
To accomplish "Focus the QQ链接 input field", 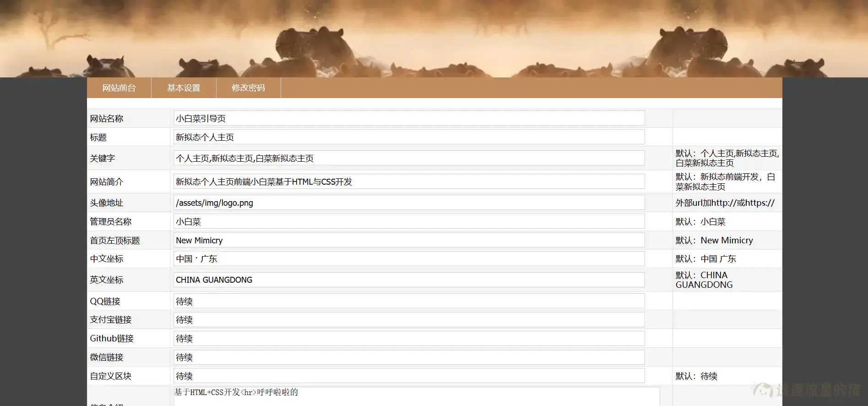I will click(409, 301).
